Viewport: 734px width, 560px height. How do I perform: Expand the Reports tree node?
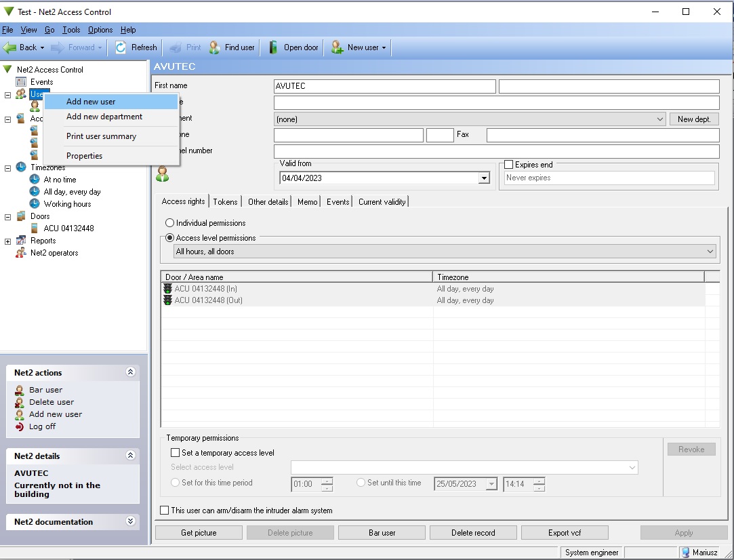click(x=7, y=241)
